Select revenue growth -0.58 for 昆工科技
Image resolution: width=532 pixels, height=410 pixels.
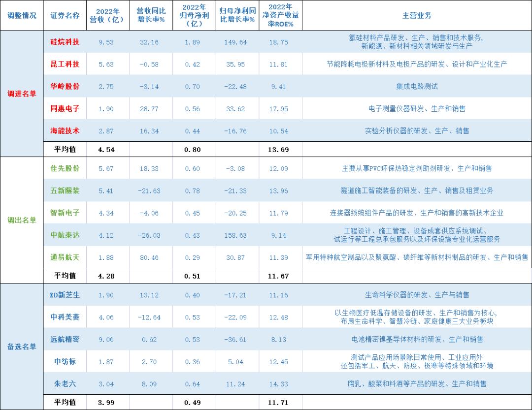[x=149, y=64]
